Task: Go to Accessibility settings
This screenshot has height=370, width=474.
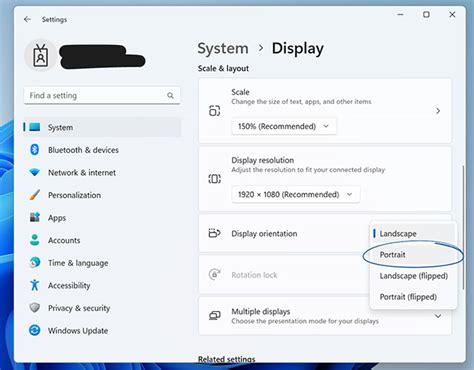Action: click(x=102, y=285)
